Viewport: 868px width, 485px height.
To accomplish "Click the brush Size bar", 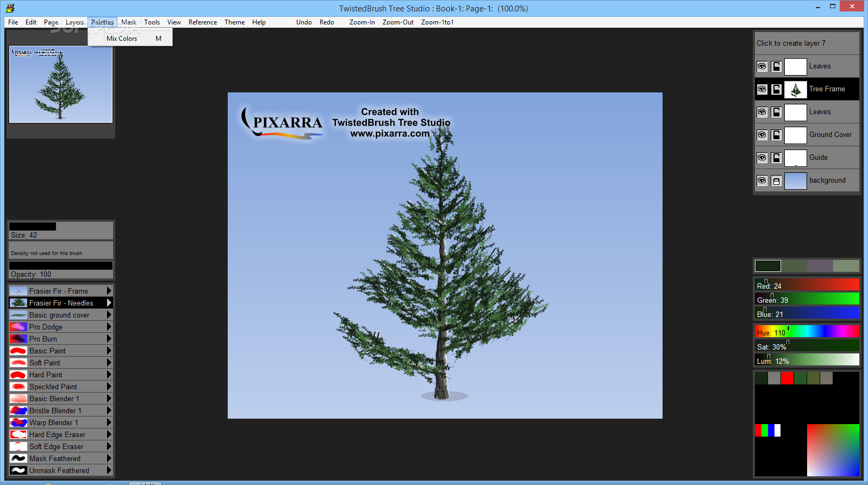I will [x=61, y=230].
